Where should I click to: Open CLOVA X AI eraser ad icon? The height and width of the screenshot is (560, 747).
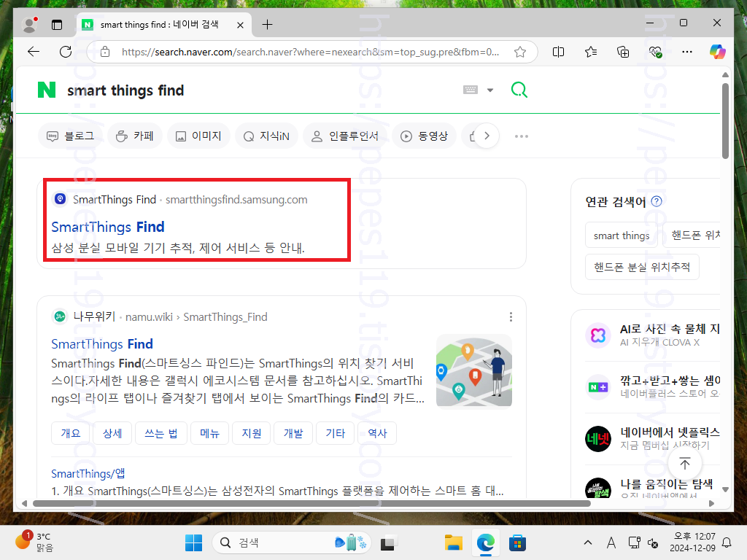[x=598, y=335]
